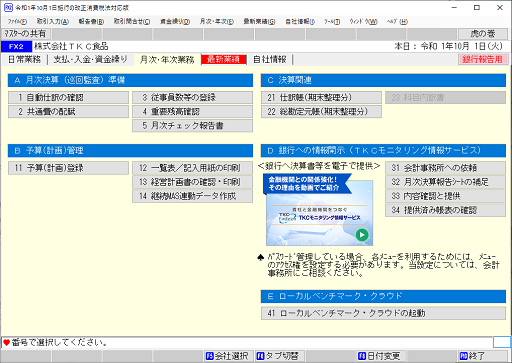The height and width of the screenshot is (363, 512).
Task: Open 4 重要残高確認
Action: pos(192,112)
